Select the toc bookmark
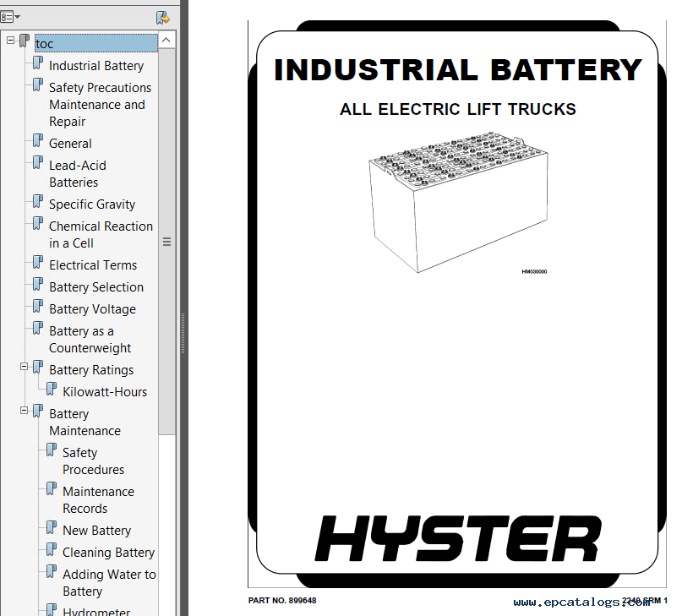The height and width of the screenshot is (616, 693). pos(95,43)
